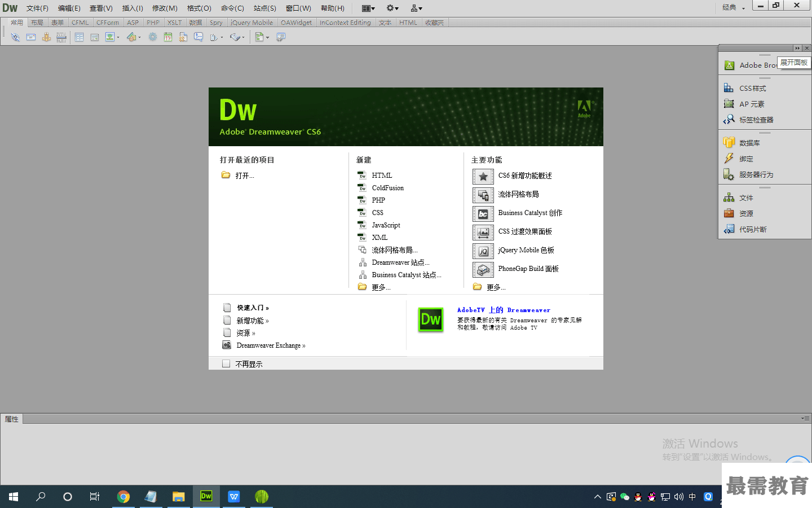Create a new HTML document

click(x=382, y=176)
